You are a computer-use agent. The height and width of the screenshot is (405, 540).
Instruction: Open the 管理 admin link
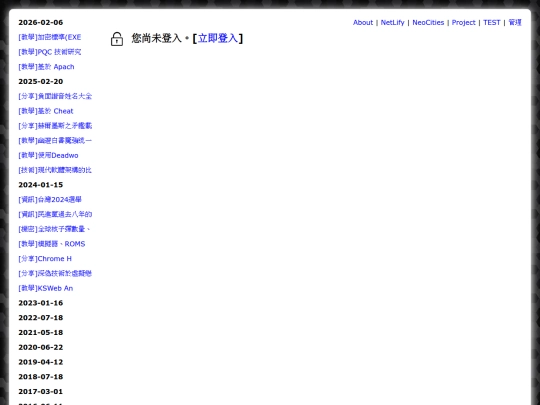pyautogui.click(x=515, y=22)
